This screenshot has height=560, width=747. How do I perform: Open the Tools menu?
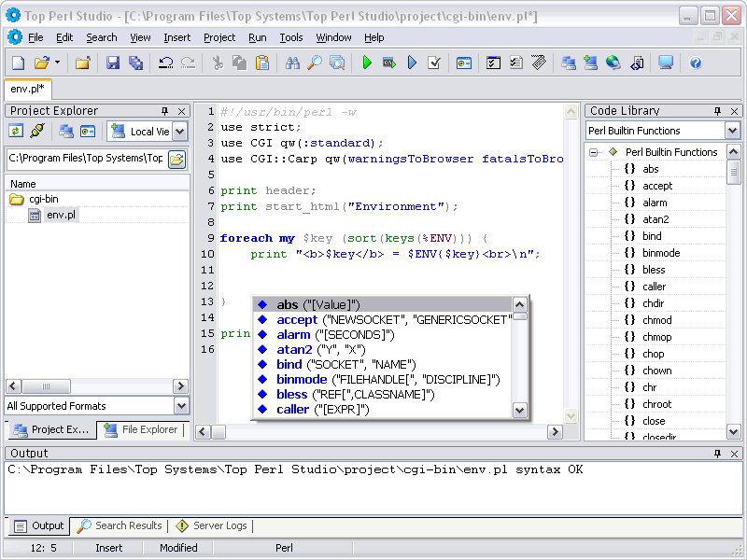tap(291, 37)
